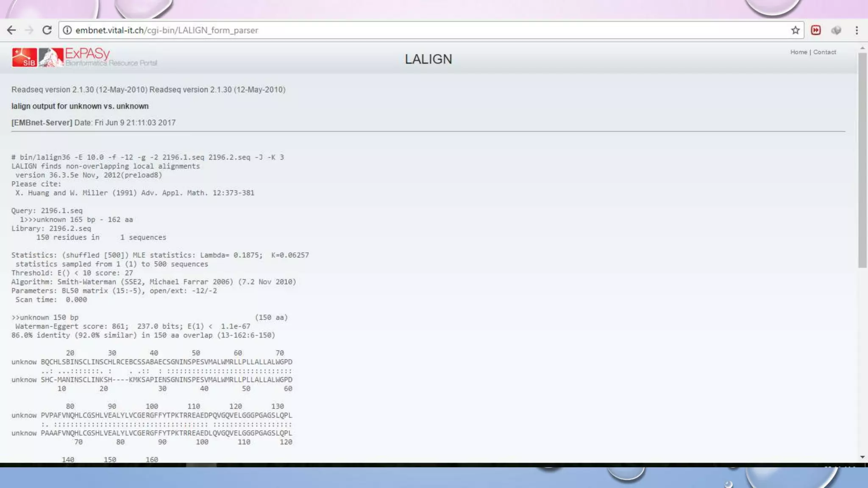The height and width of the screenshot is (488, 868).
Task: Click the red SIB logo
Action: [x=24, y=57]
